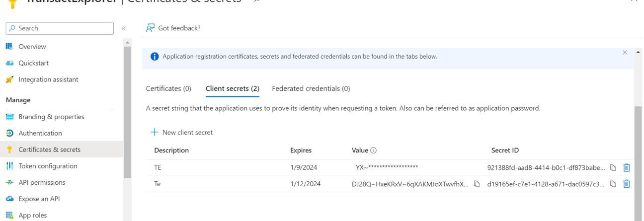Switch to Federated credentials (0) tab
644x221 pixels.
[x=311, y=88]
